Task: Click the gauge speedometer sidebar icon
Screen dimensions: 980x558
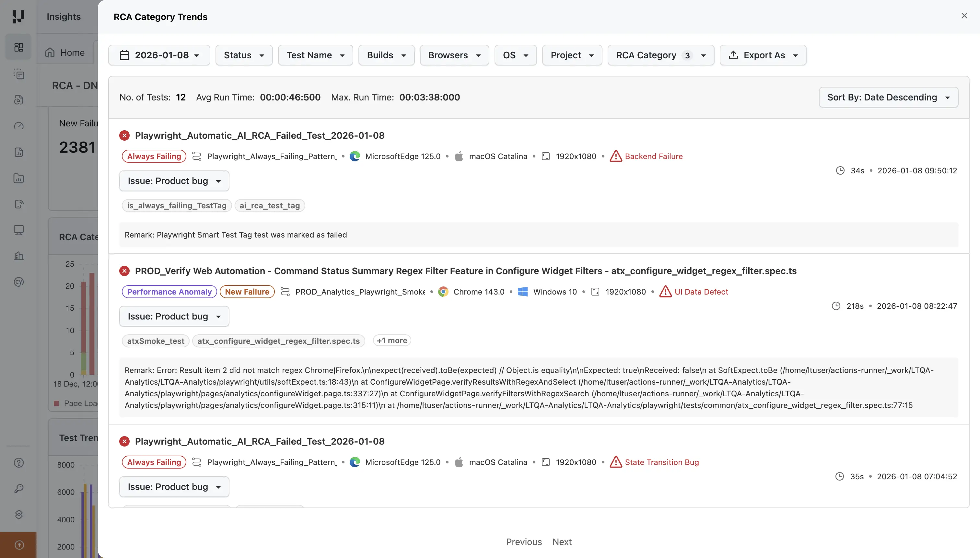Action: point(18,126)
